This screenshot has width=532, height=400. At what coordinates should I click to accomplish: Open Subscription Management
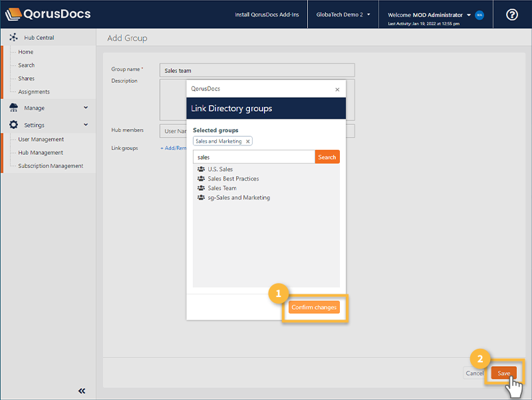51,165
